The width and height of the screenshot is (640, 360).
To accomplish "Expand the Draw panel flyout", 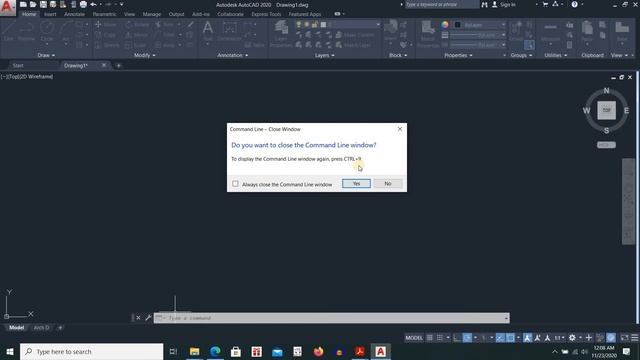I will 46,55.
